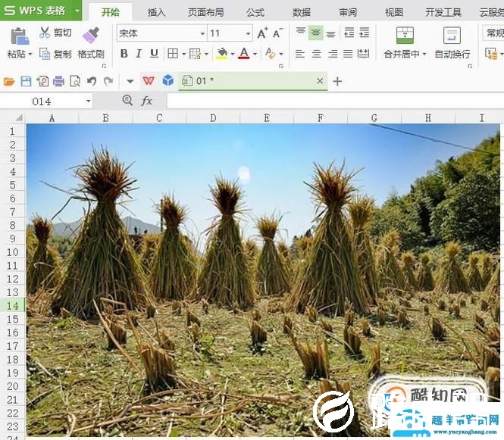Expand the fill color dropdown arrow
Image resolution: width=504 pixels, height=440 pixels.
coord(233,54)
